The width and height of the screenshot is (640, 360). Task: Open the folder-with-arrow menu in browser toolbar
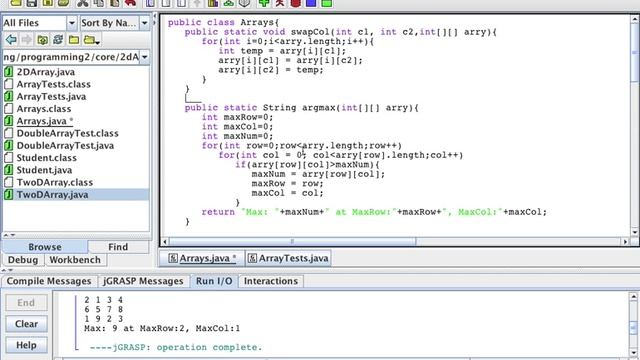[91, 40]
